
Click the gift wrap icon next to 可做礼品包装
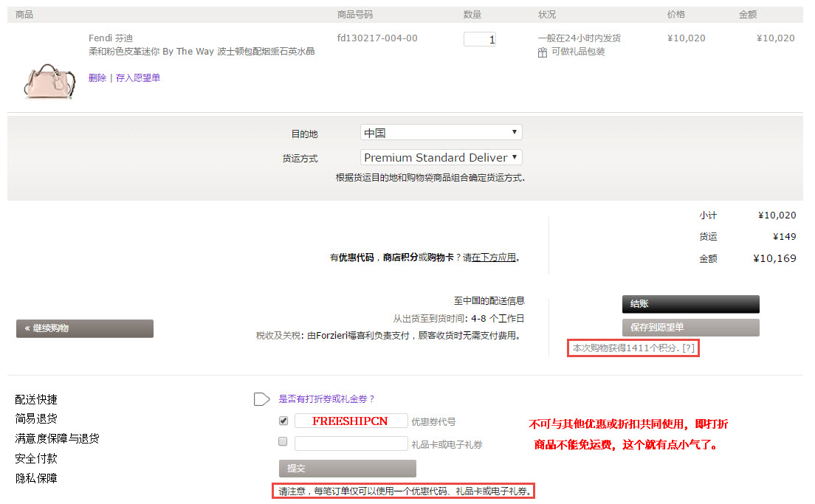(x=542, y=52)
